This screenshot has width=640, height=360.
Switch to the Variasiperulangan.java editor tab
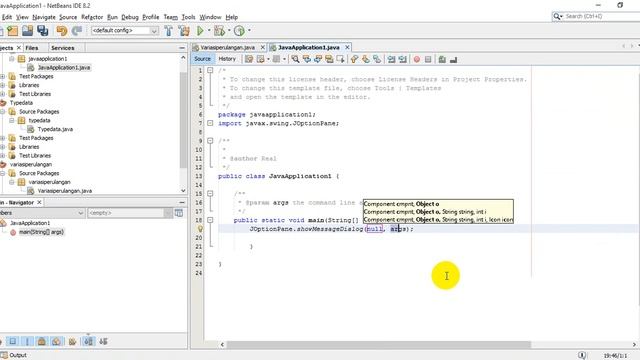coord(227,47)
